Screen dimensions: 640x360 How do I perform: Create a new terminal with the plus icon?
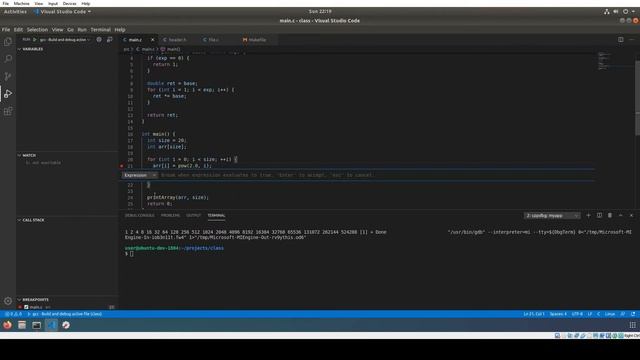(x=588, y=215)
